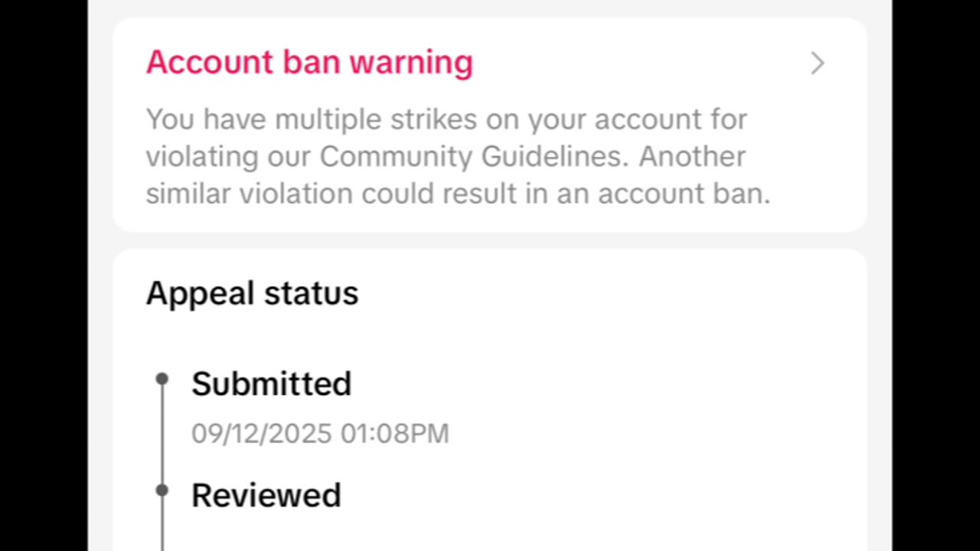This screenshot has width=980, height=551.
Task: Tap the Appeal status heading
Action: point(252,293)
